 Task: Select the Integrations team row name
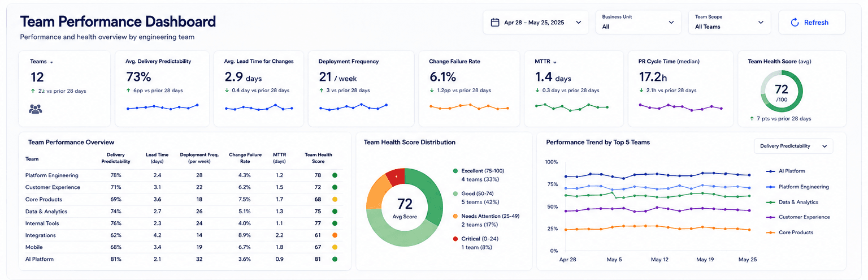[40, 235]
